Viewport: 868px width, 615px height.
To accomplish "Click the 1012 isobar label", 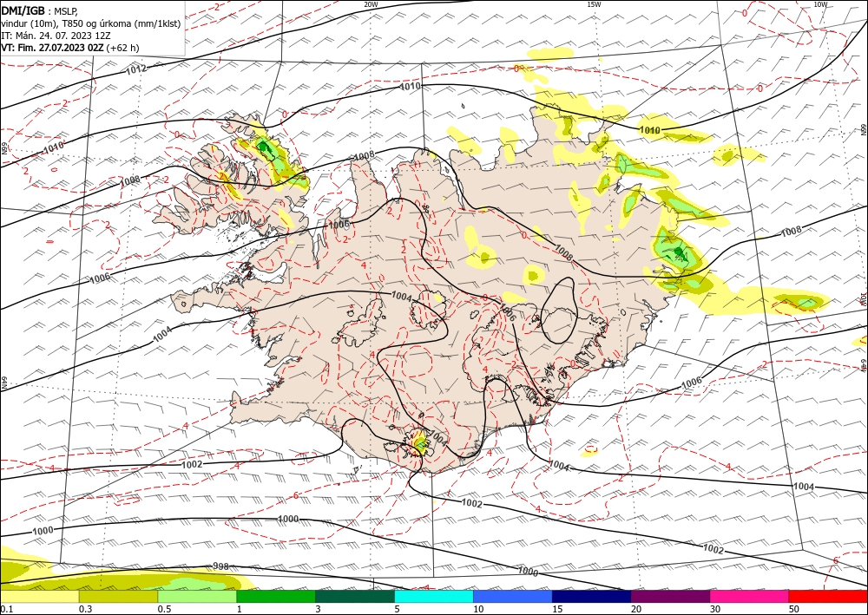I will click(x=136, y=69).
